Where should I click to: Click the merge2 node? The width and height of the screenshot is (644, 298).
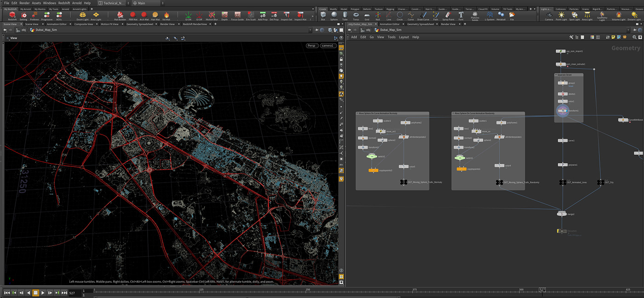[561, 213]
